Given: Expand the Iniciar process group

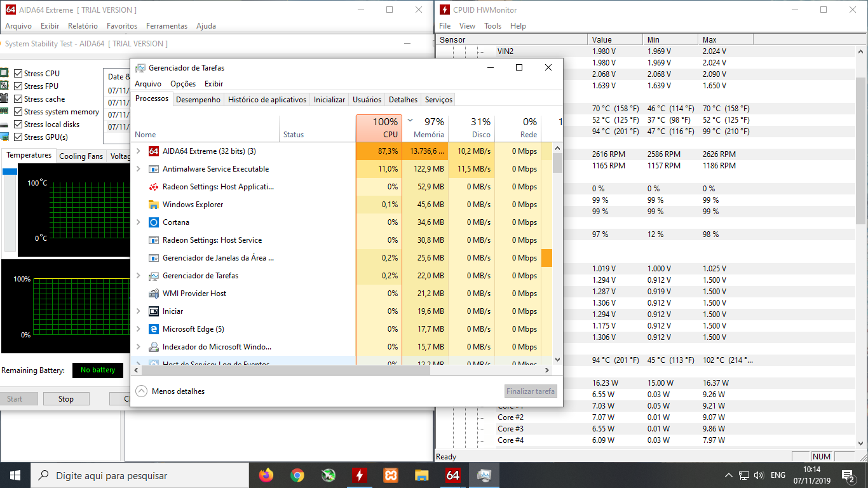Looking at the screenshot, I should [x=139, y=311].
